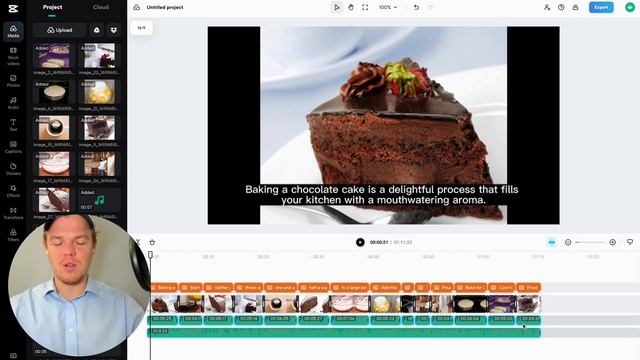The height and width of the screenshot is (360, 640).
Task: Select the 00:07 audio file in media panel
Action: (99, 200)
